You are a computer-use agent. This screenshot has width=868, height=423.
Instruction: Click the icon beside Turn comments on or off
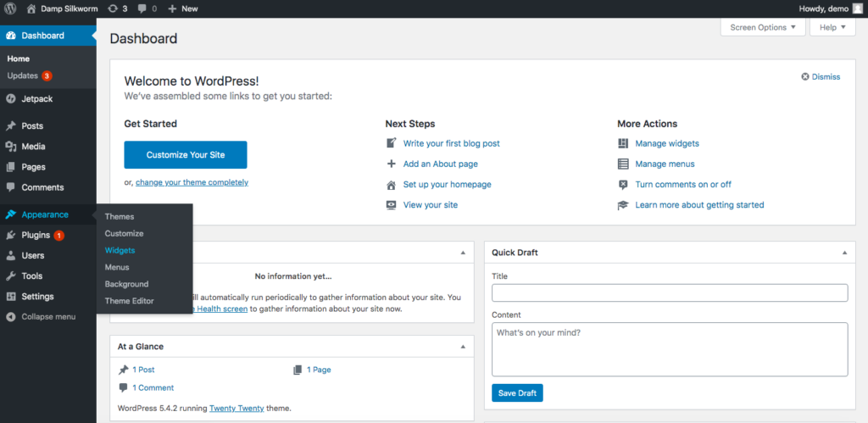(623, 184)
